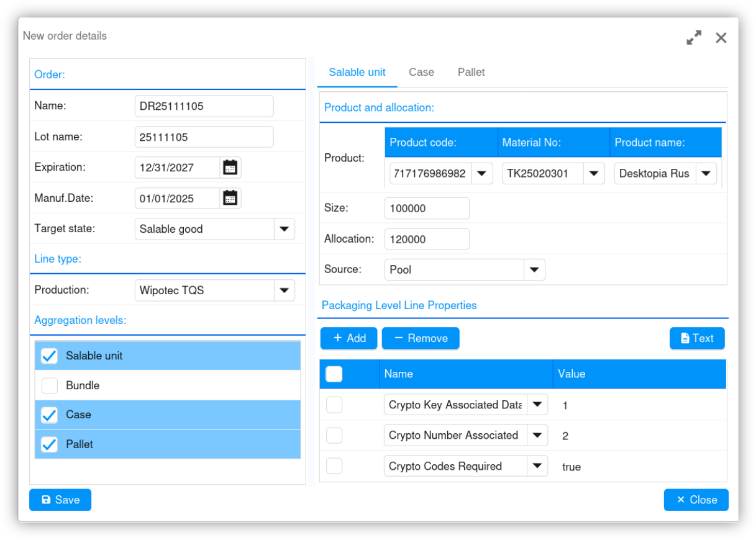Screen dimensions: 756x540
Task: Expand the dialog to full screen
Action: (x=693, y=38)
